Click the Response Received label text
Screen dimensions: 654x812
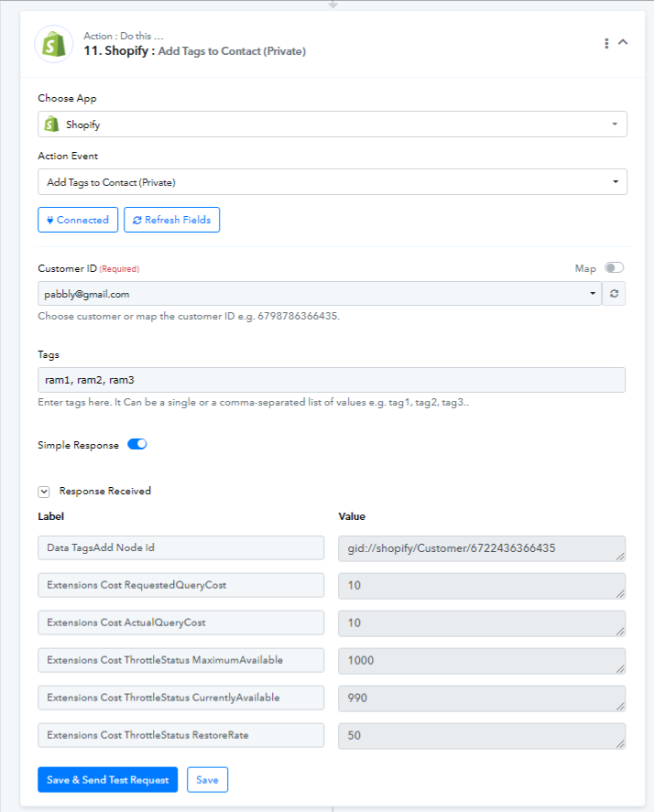[x=105, y=491]
